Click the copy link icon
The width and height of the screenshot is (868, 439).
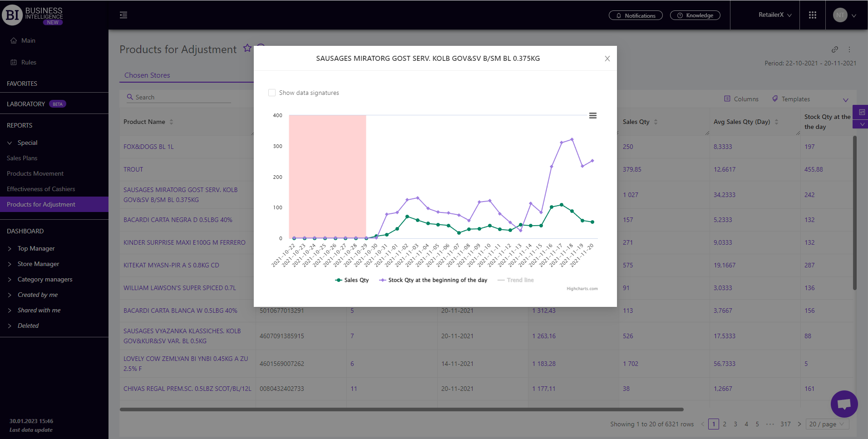pos(834,49)
